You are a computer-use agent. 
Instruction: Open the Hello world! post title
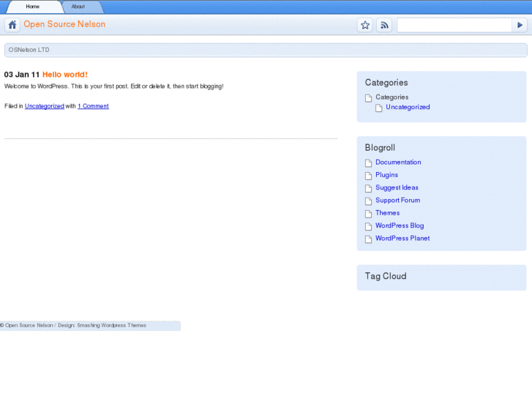[65, 75]
